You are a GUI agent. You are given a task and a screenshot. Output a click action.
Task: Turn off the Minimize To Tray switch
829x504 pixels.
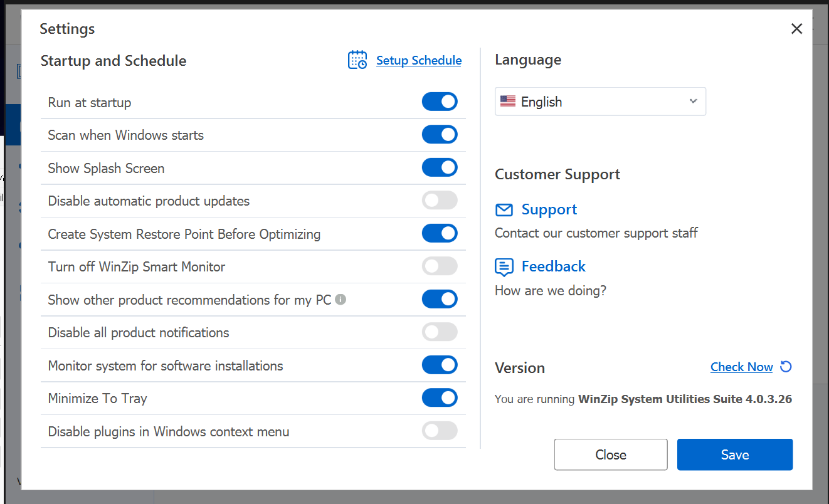(440, 398)
